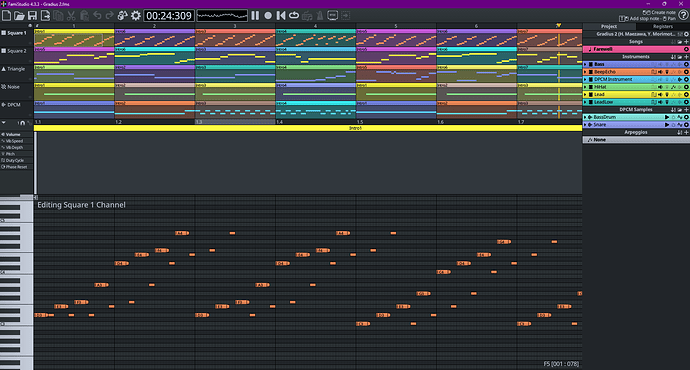Switch to the Registers tab
This screenshot has width=690, height=370.
pos(663,26)
